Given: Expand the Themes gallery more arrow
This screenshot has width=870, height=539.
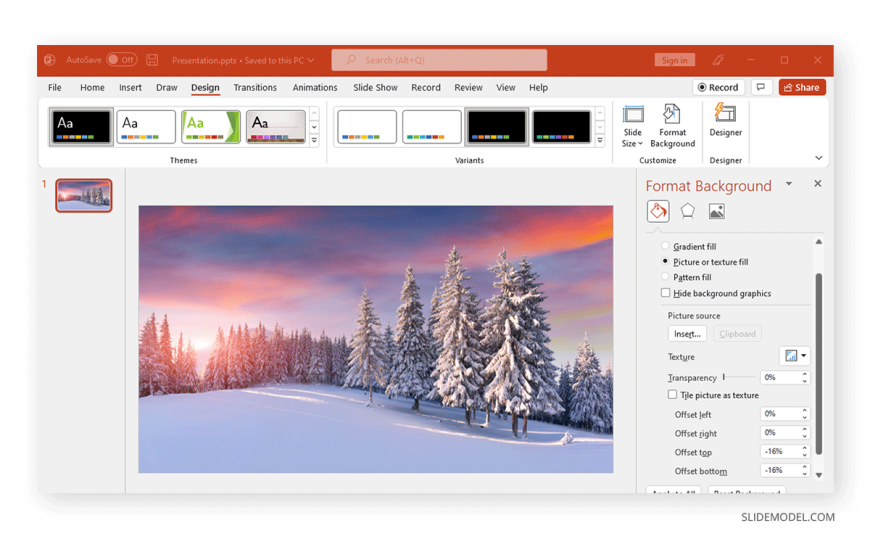Looking at the screenshot, I should [314, 140].
